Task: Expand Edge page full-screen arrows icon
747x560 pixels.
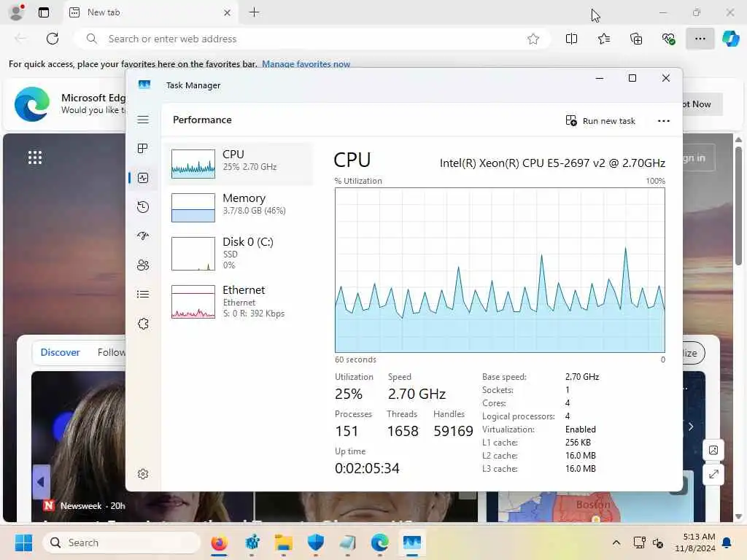Action: 713,474
